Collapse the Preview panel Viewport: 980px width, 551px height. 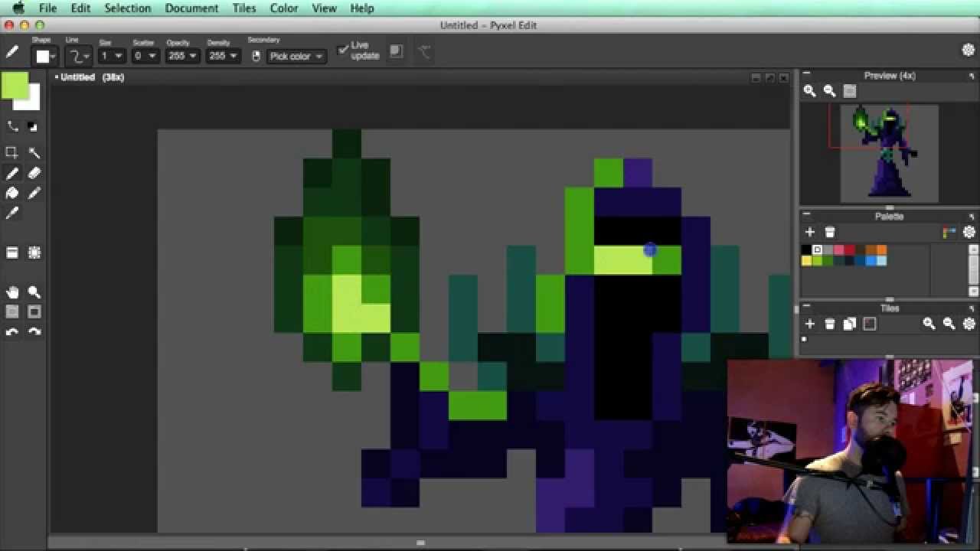[806, 74]
